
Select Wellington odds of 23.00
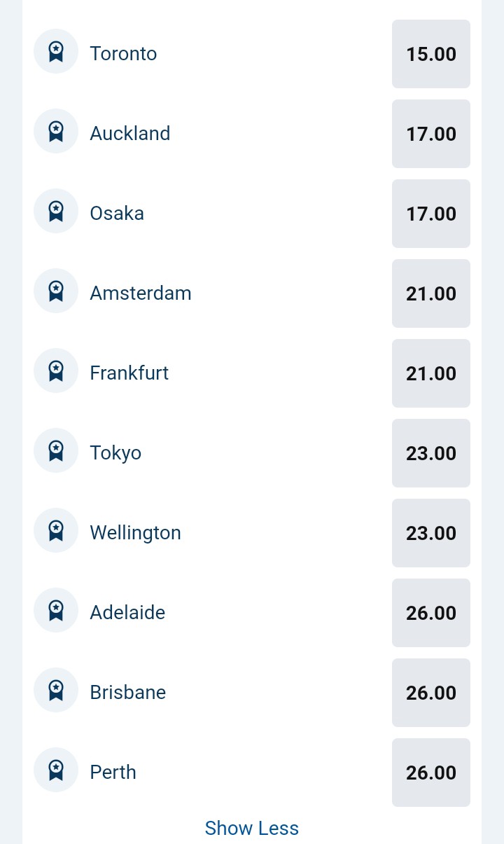tap(431, 533)
